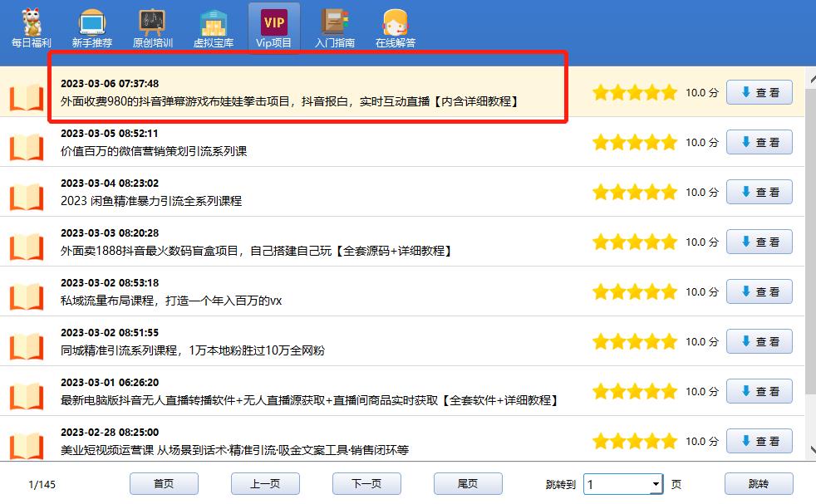
Task: Click book icon of 私域流量布局课程 row
Action: coord(27,296)
